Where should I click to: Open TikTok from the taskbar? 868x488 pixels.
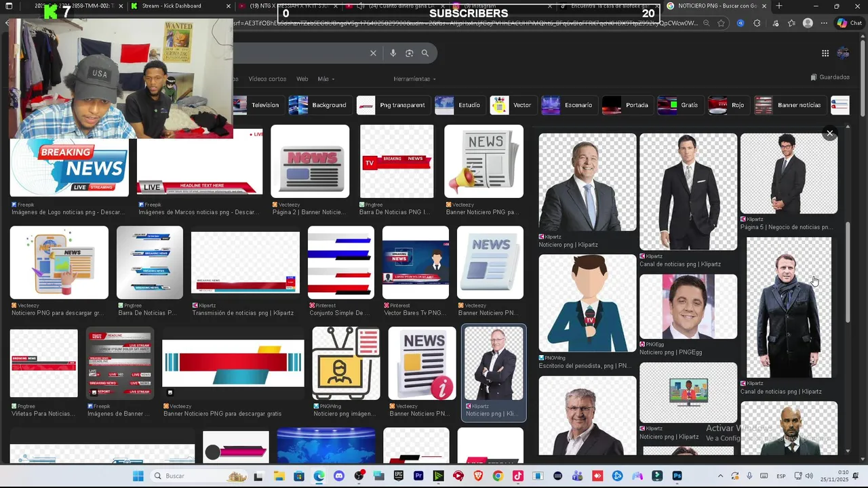coord(518,476)
